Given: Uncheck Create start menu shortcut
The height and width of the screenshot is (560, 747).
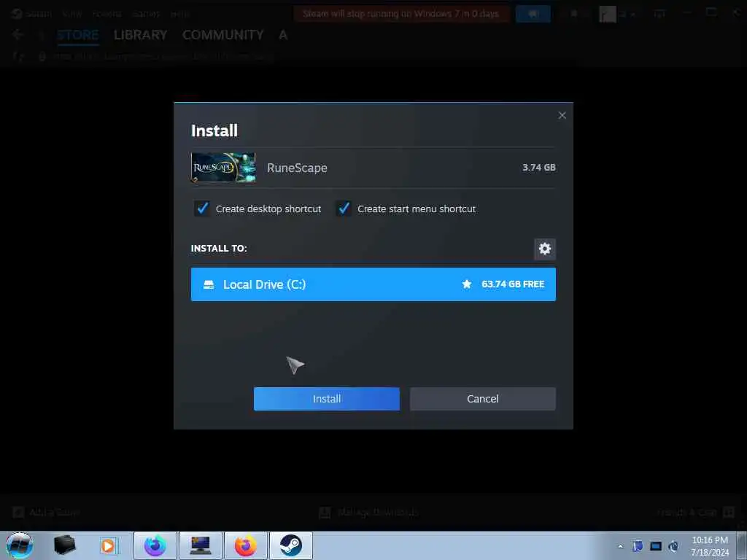Looking at the screenshot, I should pos(344,208).
